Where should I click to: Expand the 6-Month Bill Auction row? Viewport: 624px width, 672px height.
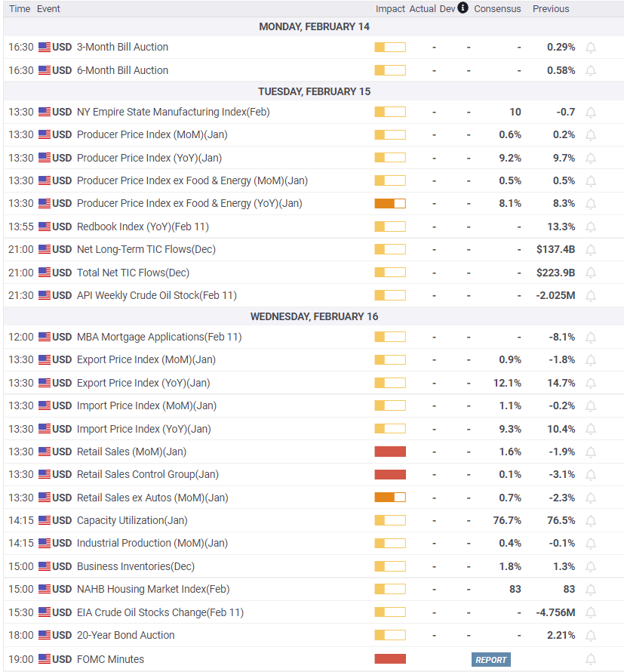[122, 70]
